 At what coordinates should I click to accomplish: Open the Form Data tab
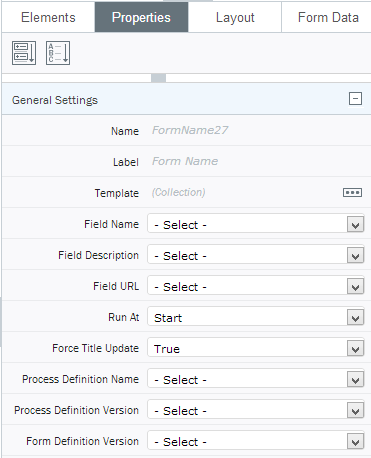(327, 17)
